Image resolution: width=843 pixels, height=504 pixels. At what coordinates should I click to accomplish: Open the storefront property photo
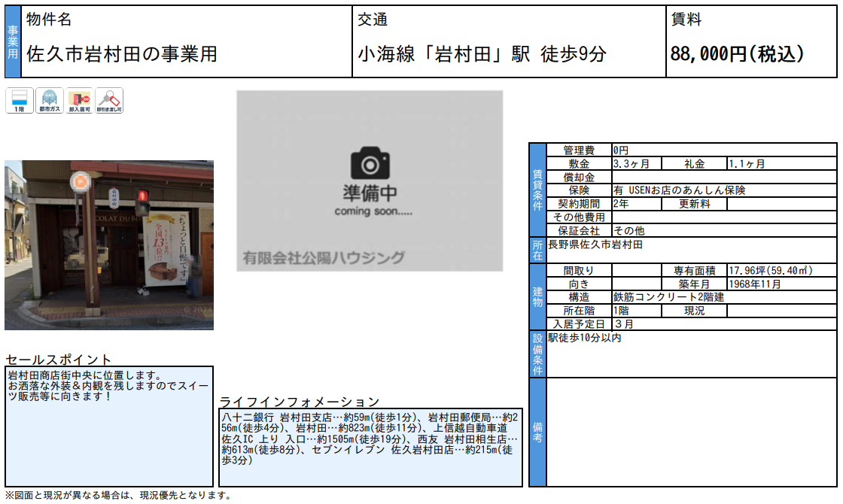pyautogui.click(x=109, y=244)
